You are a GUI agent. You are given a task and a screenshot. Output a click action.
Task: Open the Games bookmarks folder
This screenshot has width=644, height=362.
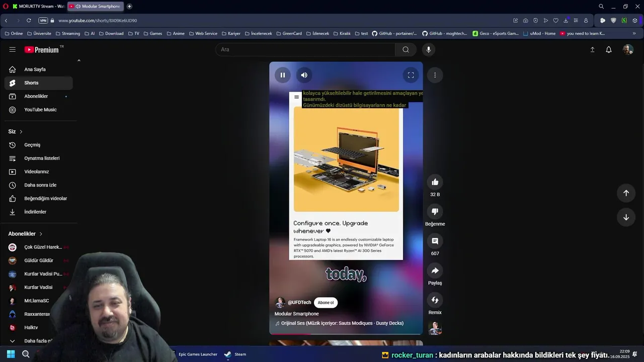(x=153, y=34)
